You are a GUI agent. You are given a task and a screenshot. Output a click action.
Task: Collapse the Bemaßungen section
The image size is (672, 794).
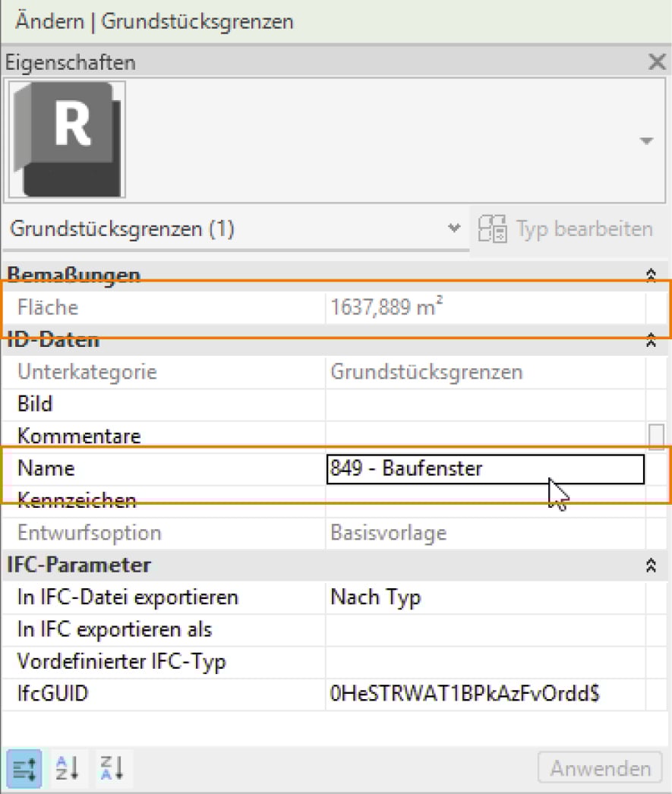click(651, 275)
